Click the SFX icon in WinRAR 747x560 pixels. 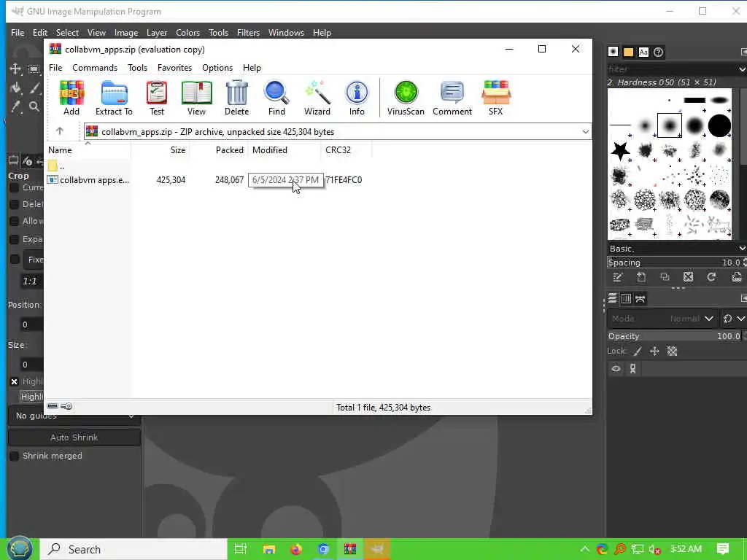tap(495, 98)
